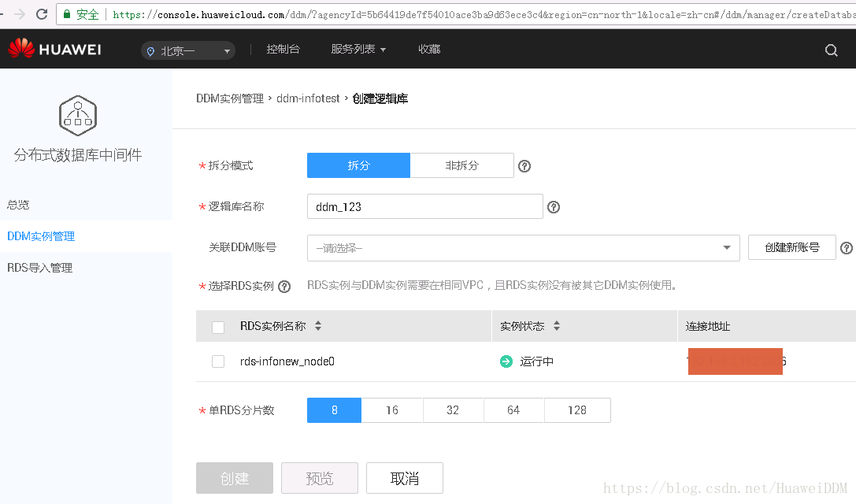The height and width of the screenshot is (504, 856).
Task: Go to 总览 in the sidebar
Action: click(x=18, y=205)
